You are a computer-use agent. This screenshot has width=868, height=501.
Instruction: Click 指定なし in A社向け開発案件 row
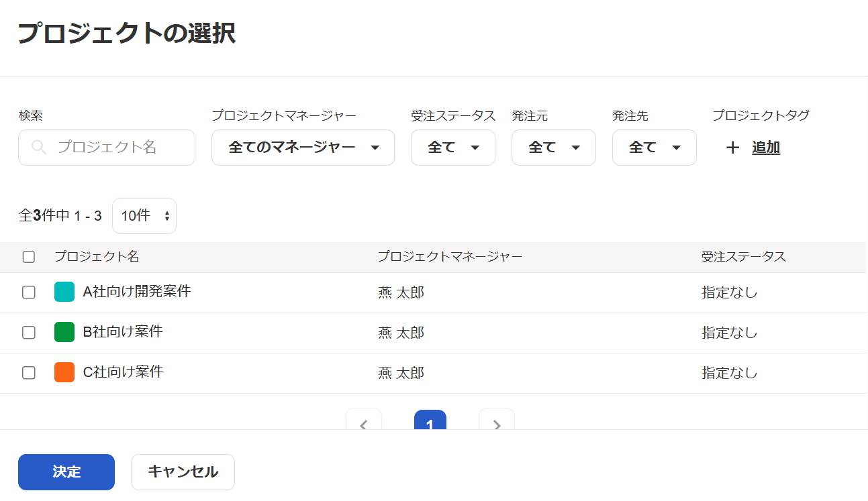[x=730, y=293]
